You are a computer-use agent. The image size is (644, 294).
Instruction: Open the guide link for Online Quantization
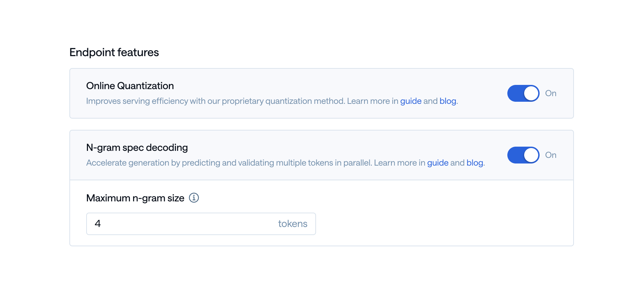[x=411, y=101]
